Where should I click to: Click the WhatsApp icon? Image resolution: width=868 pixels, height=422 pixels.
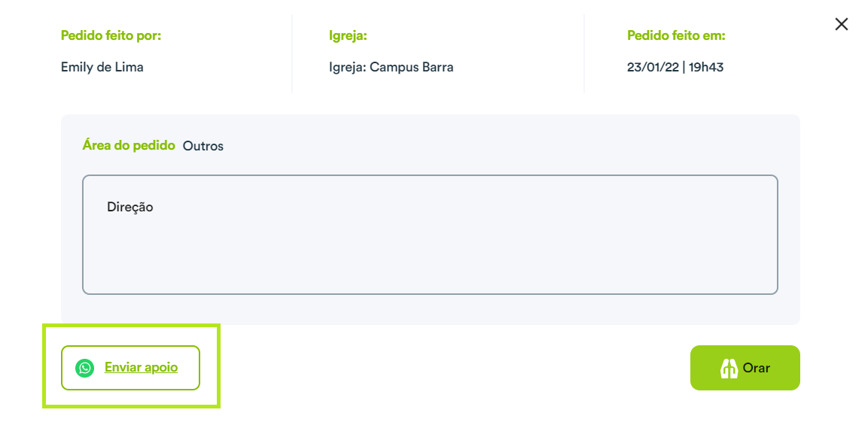(x=85, y=368)
